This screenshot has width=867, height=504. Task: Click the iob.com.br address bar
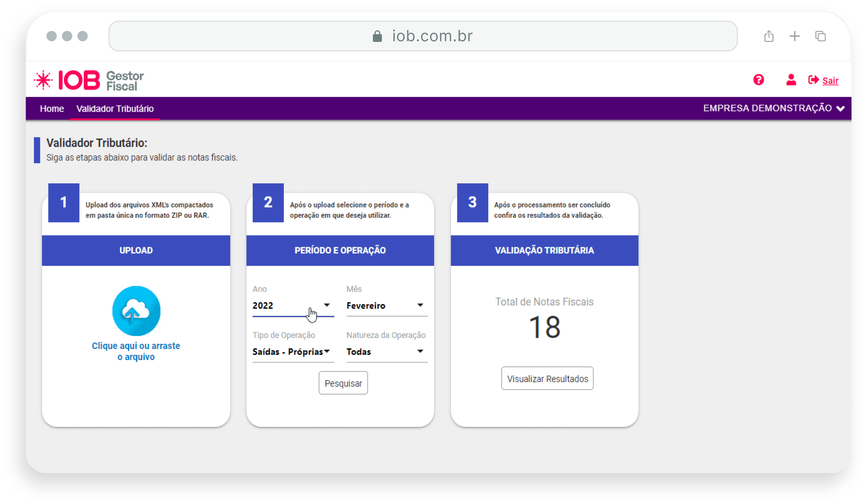[423, 36]
